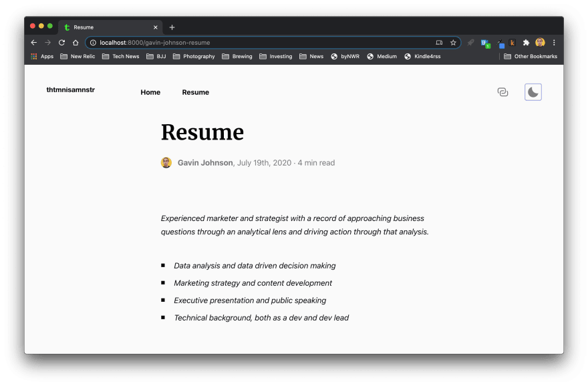Navigate to Home in site header
Viewport: 588px width, 386px height.
(x=150, y=92)
